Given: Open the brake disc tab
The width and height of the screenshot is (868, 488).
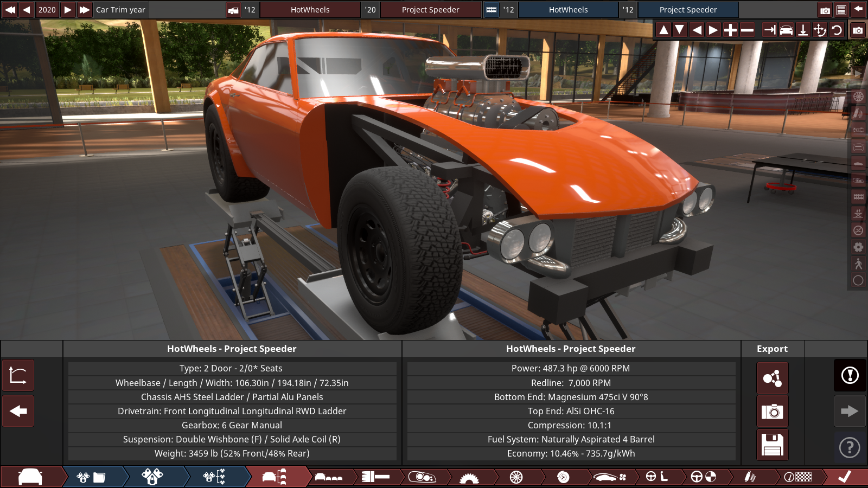Looking at the screenshot, I should [563, 477].
